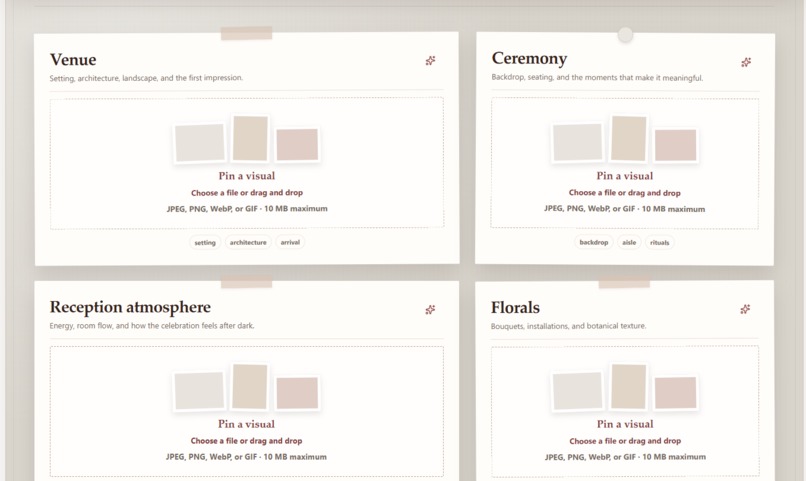806x481 pixels.
Task: Choose a file in Reception atmosphere card
Action: coord(246,441)
